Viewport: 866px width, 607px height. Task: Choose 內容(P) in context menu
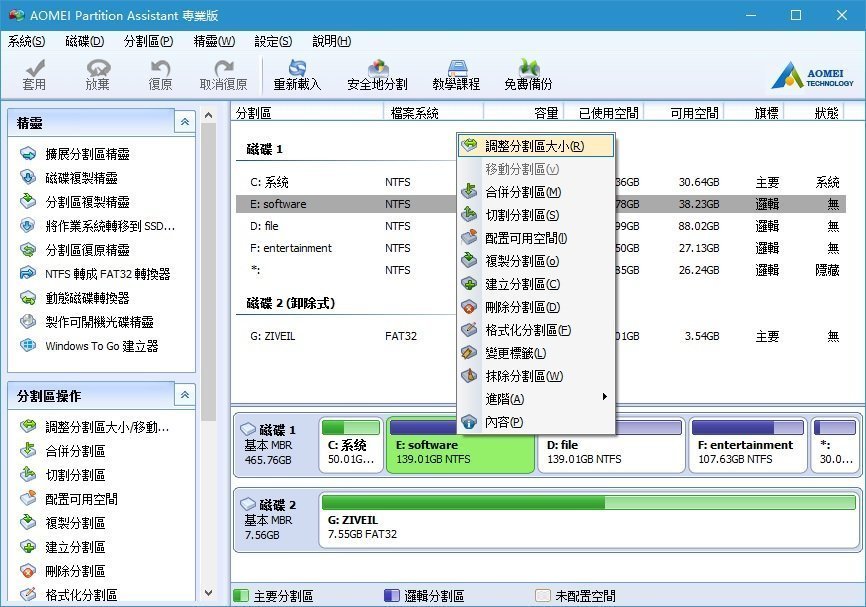pyautogui.click(x=536, y=423)
